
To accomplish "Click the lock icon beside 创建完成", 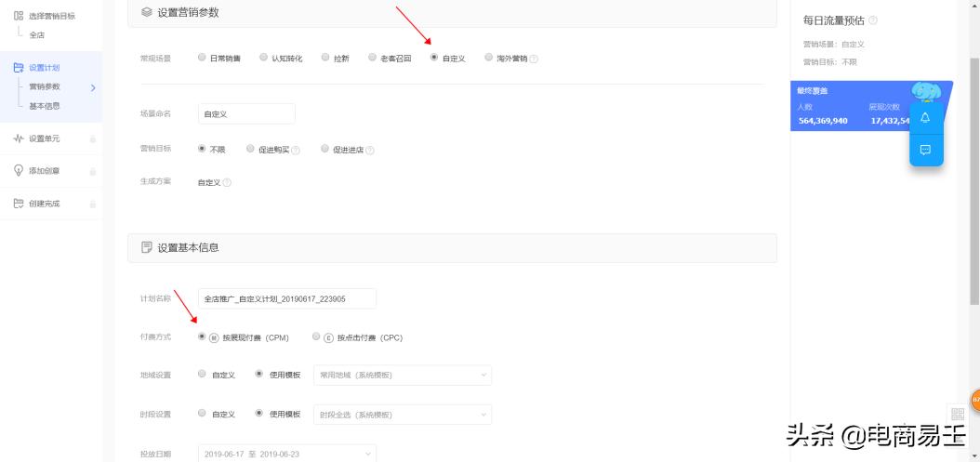I will [x=92, y=204].
